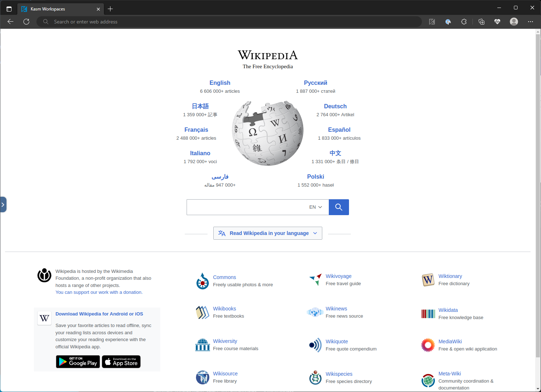541x392 pixels.
Task: Click the blue search magnifier button
Action: [339, 207]
